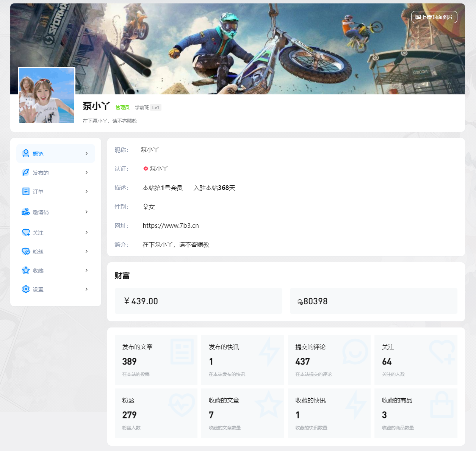Image resolution: width=476 pixels, height=451 pixels.
Task: Expand the 设置 chevron arrow
Action: coord(86,289)
